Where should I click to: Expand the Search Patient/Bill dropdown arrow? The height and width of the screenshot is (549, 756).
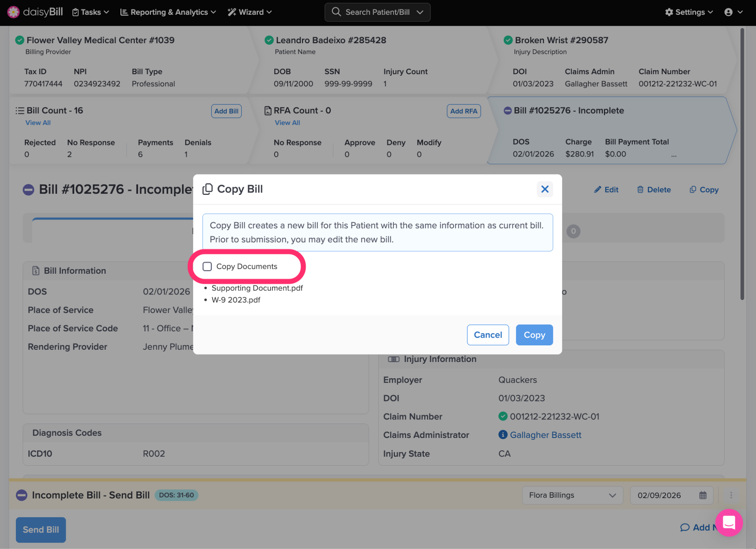coord(420,12)
